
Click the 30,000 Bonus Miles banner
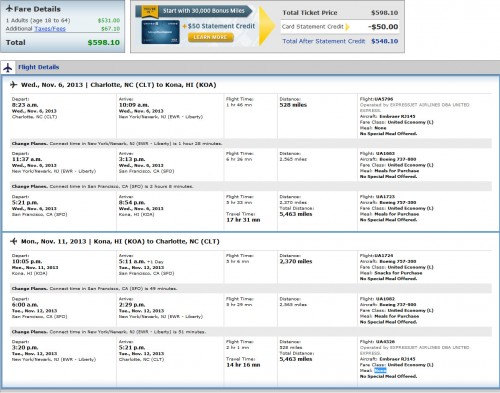tap(194, 11)
